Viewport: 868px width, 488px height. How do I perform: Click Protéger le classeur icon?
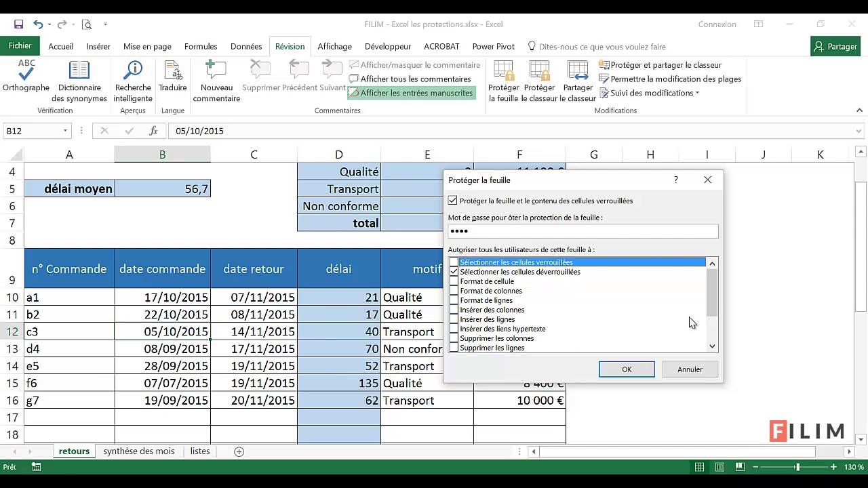539,82
